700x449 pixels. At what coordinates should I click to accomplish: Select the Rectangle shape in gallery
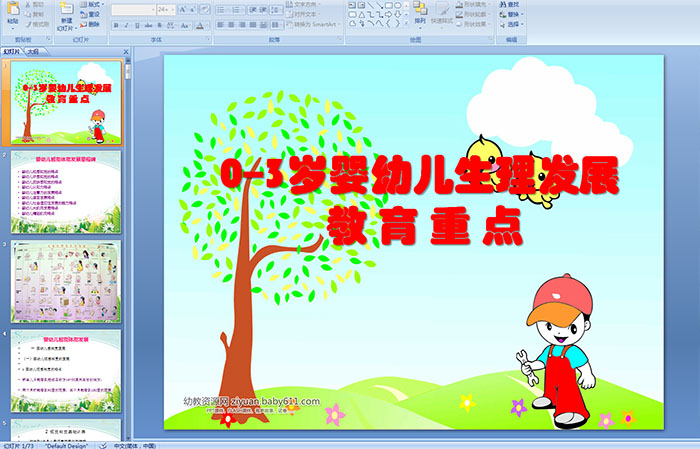click(389, 5)
